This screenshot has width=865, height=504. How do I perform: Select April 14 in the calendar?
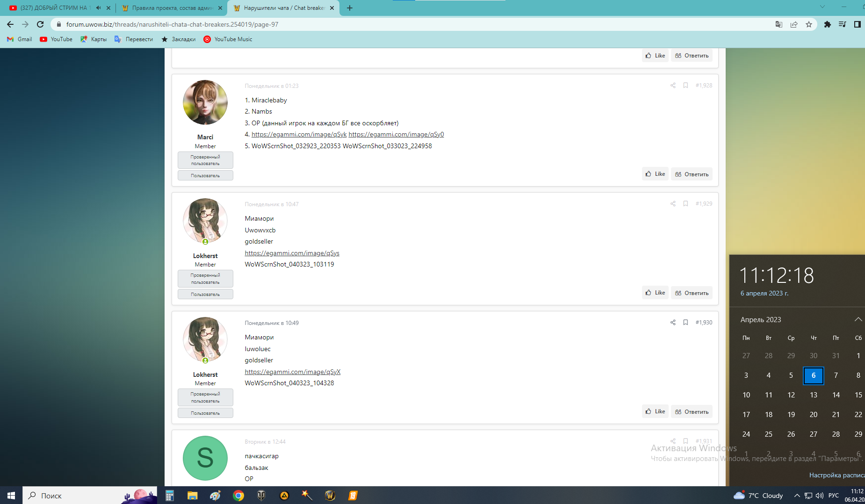coord(836,395)
